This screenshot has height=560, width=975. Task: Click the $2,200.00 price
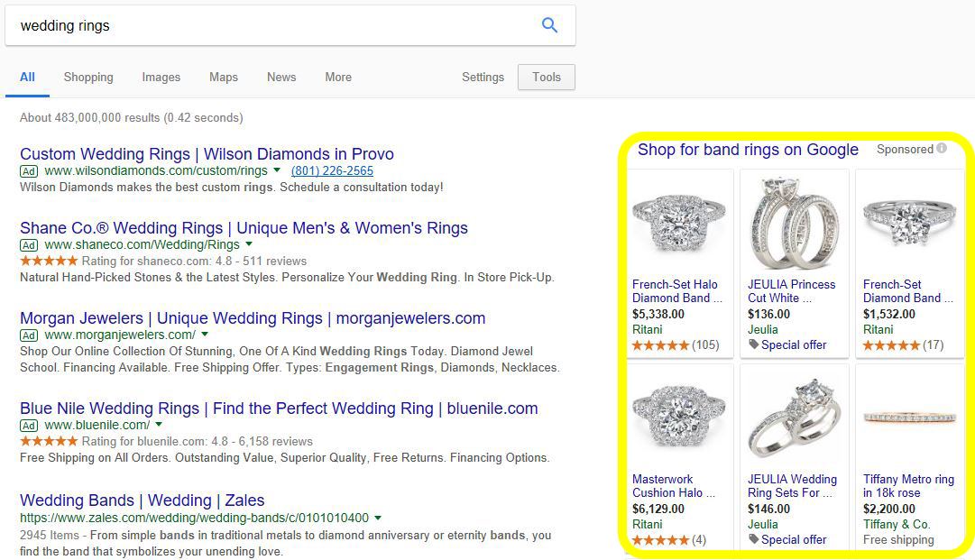click(x=888, y=509)
